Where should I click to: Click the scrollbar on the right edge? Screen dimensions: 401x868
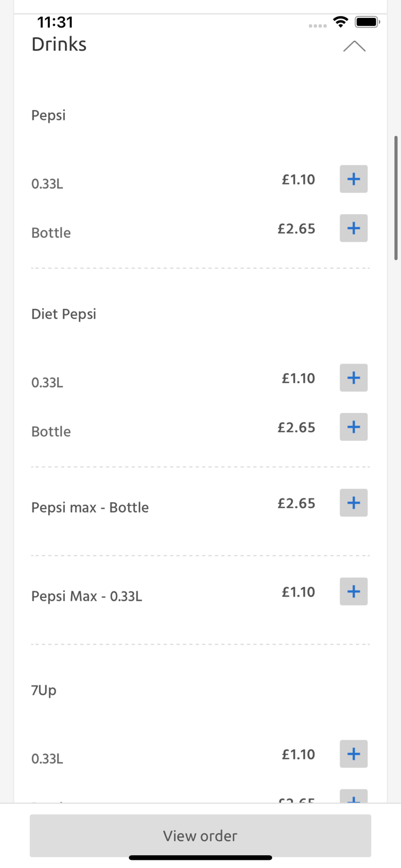396,197
